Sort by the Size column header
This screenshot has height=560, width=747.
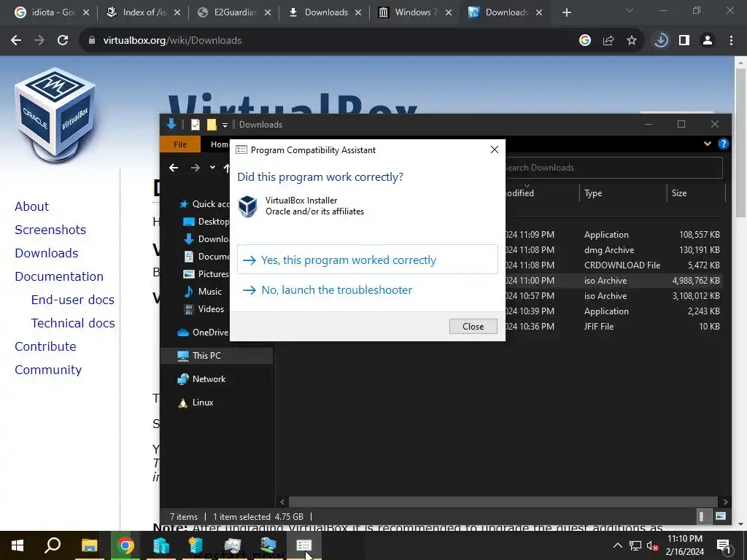point(679,192)
